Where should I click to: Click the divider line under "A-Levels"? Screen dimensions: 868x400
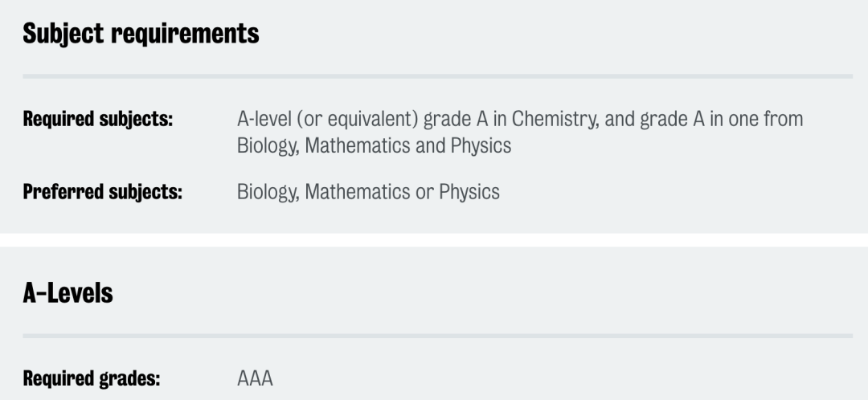coord(437,335)
